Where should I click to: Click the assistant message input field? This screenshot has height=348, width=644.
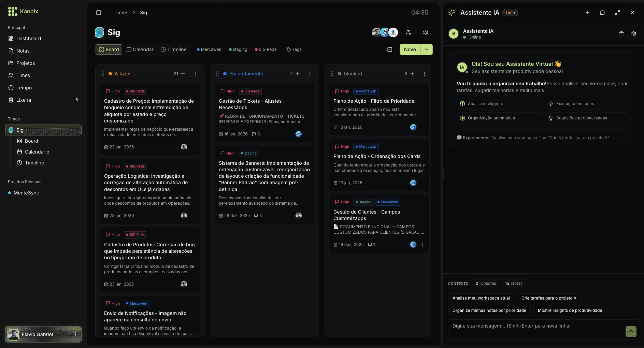[536, 326]
